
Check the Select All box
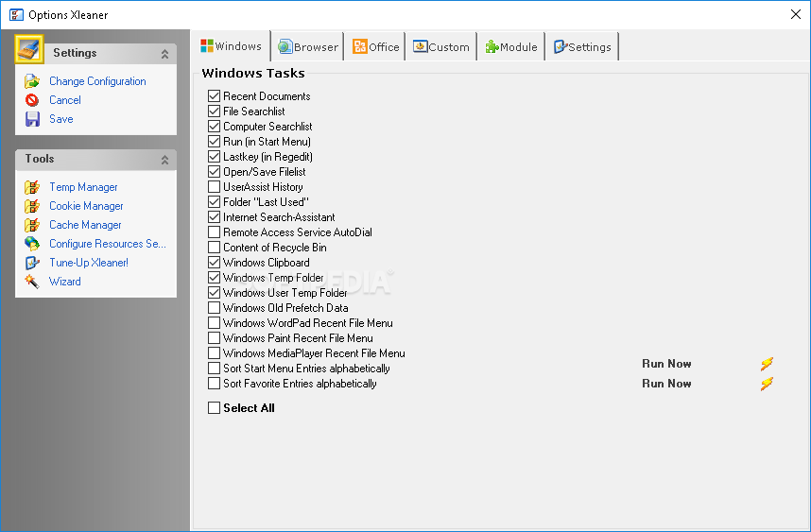click(215, 408)
